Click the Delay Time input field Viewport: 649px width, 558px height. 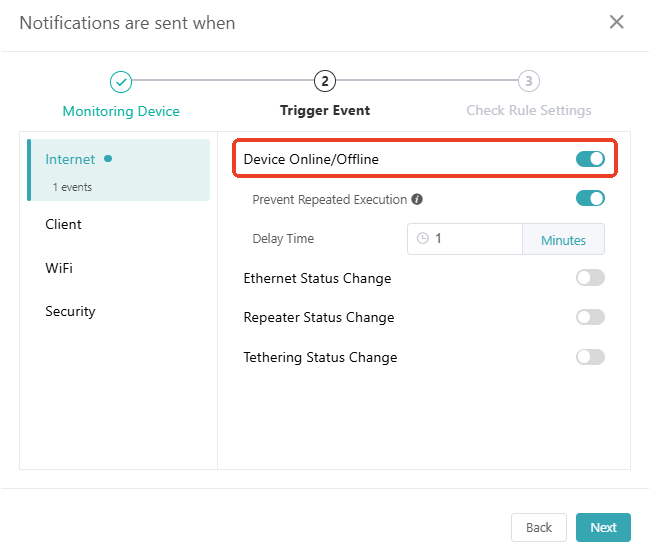tap(475, 239)
